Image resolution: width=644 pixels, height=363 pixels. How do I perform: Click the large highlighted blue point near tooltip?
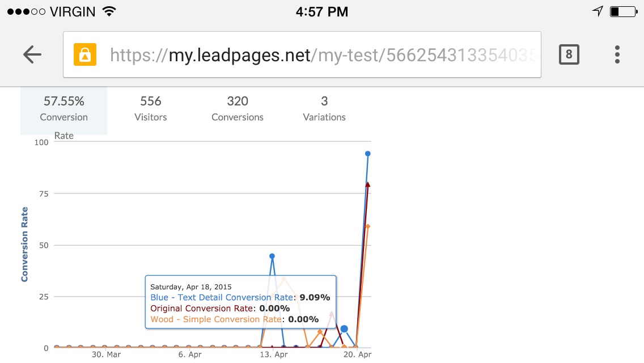pyautogui.click(x=344, y=329)
